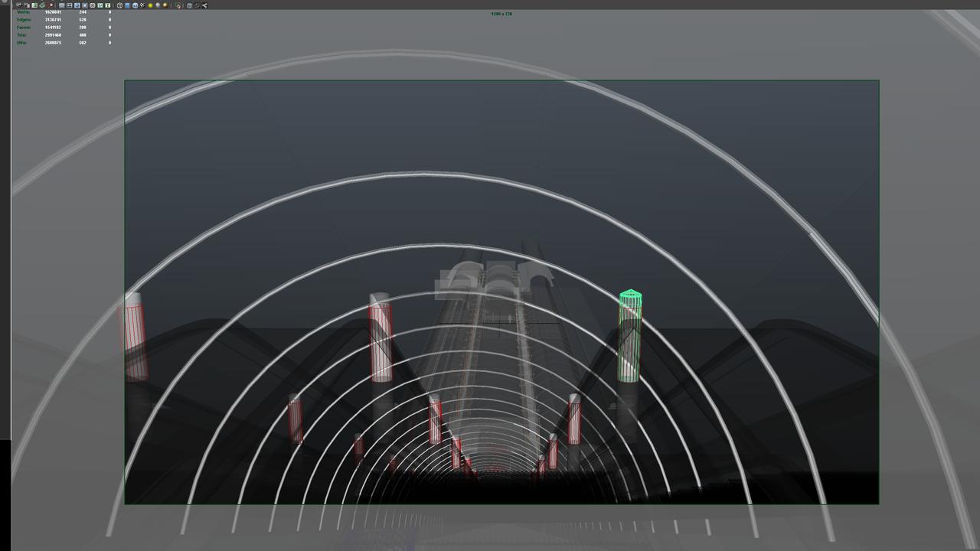Toggle the viewport Grid display

tap(62, 5)
